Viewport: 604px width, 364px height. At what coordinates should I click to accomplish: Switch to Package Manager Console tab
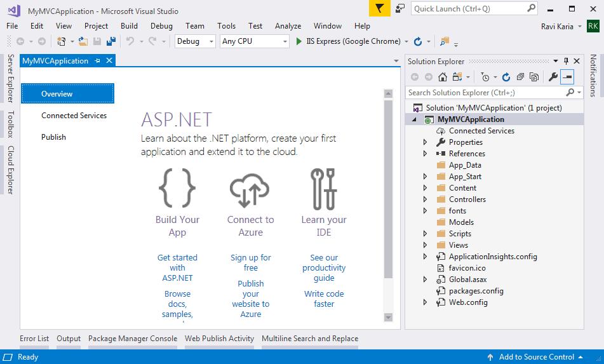(133, 339)
